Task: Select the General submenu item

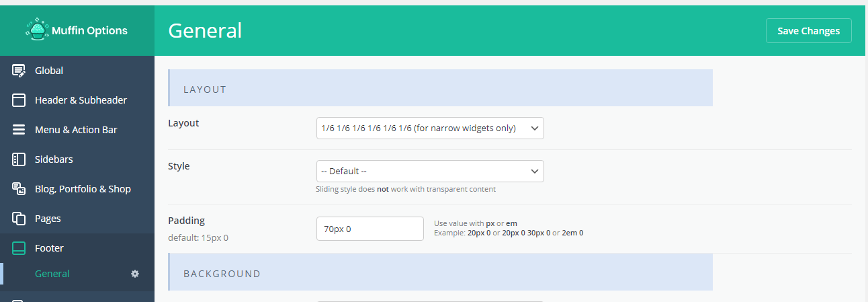Action: click(x=52, y=274)
